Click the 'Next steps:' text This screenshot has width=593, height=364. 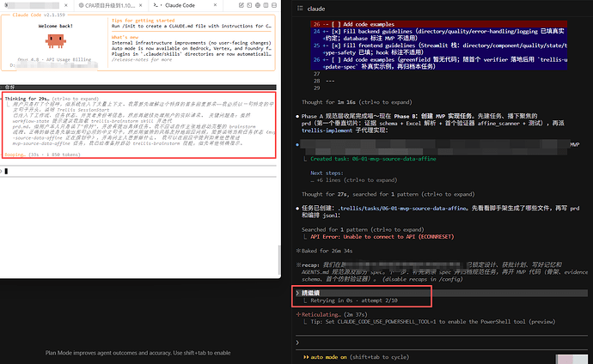coord(327,173)
